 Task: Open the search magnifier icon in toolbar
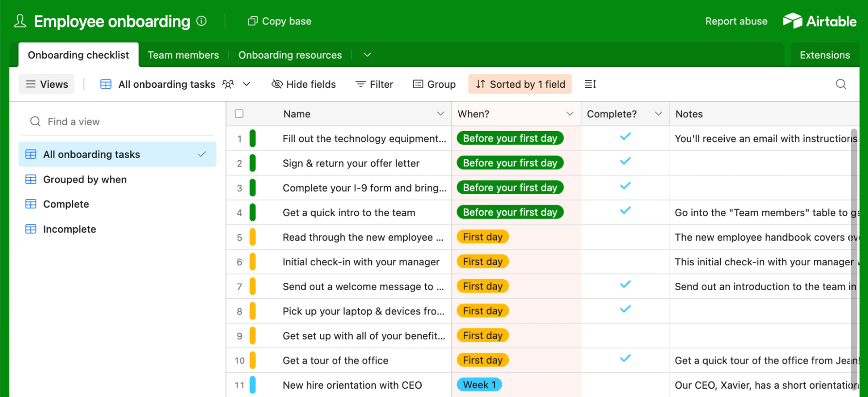tap(841, 84)
